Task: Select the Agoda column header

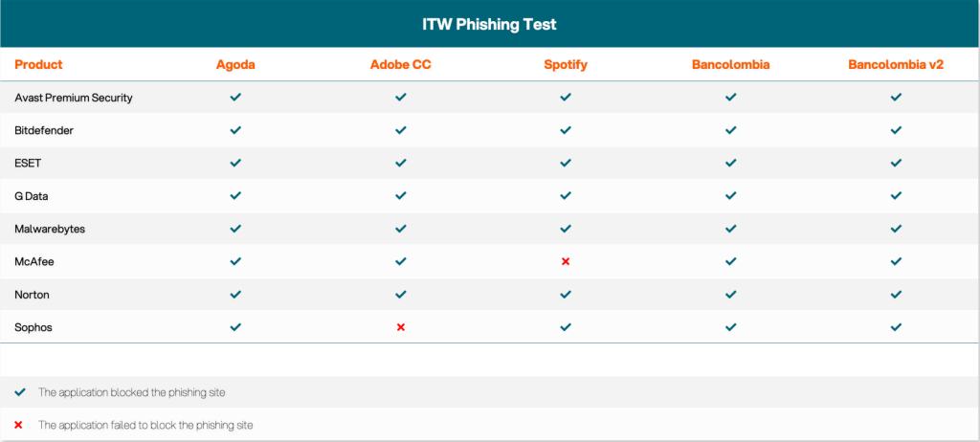Action: coord(235,65)
